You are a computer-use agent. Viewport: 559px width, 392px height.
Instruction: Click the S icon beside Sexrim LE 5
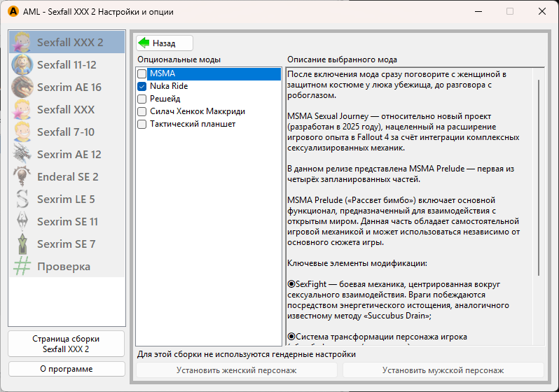point(22,199)
